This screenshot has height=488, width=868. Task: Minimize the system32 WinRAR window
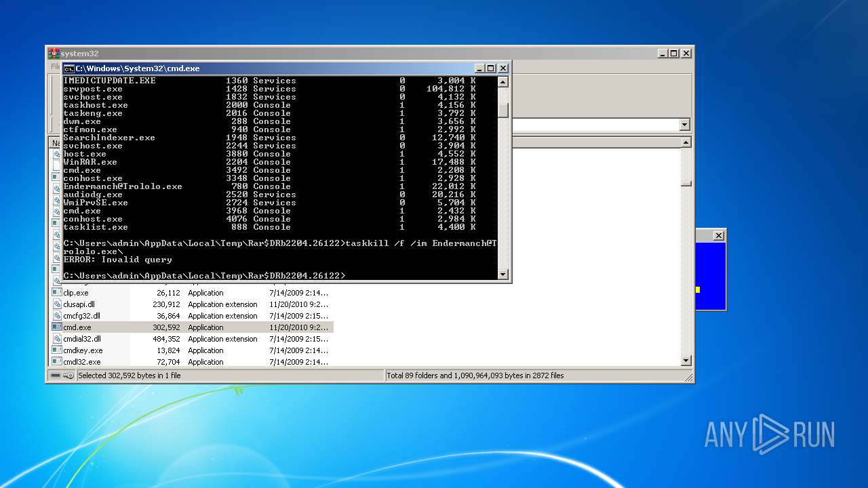click(663, 53)
